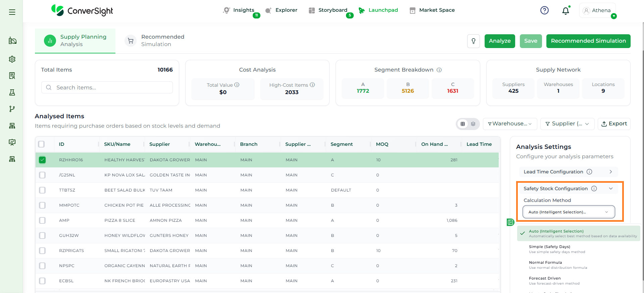Collapse the Analysis Settings side panel

point(510,222)
